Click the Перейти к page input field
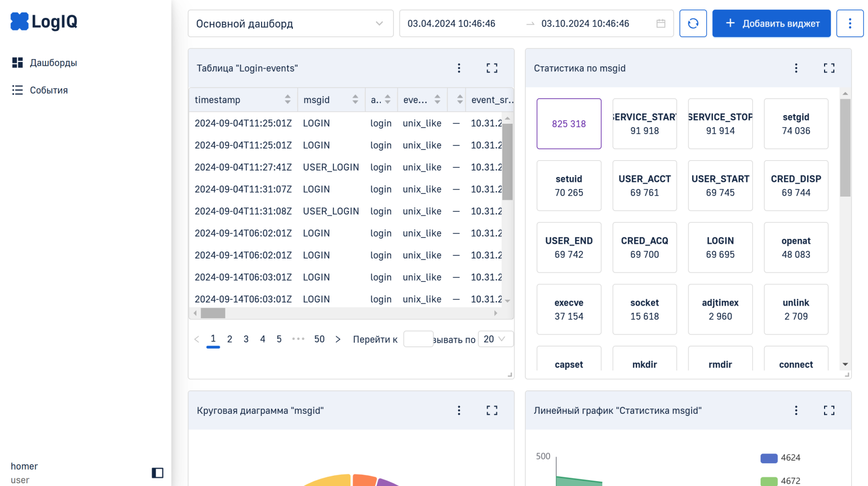868x486 pixels. coord(418,339)
